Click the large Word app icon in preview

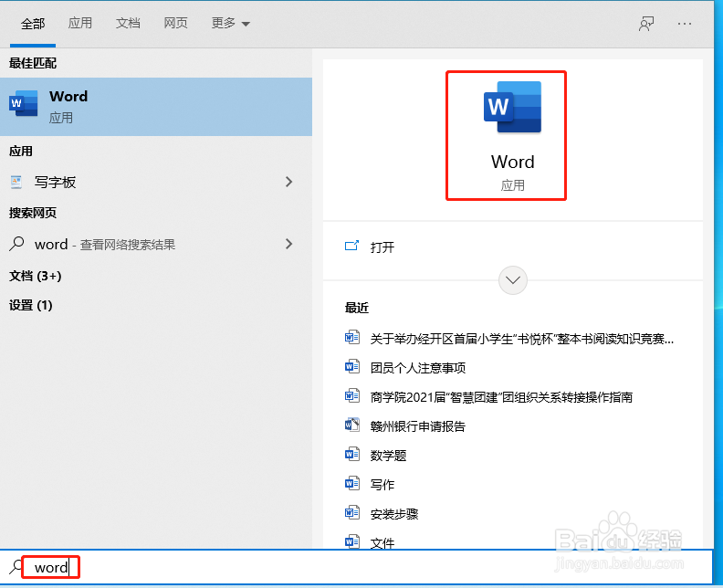[x=512, y=107]
